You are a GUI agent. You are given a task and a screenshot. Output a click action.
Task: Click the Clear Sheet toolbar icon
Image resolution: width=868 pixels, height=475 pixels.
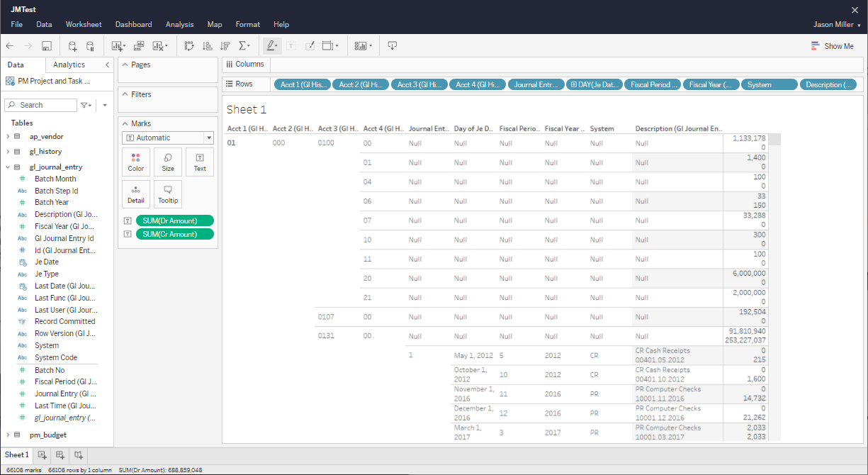pos(159,46)
